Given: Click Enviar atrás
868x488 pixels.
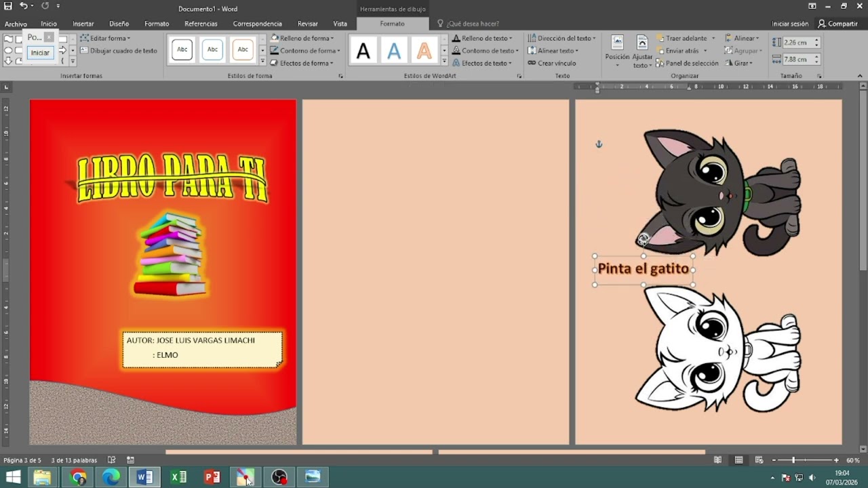Looking at the screenshot, I should coord(682,50).
